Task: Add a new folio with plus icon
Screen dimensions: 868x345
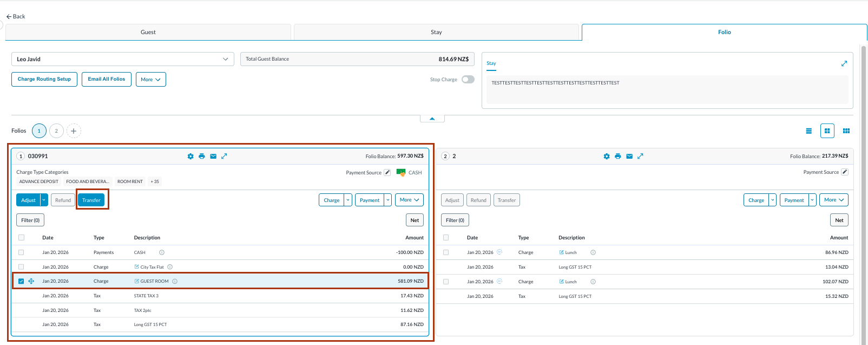Action: [74, 131]
